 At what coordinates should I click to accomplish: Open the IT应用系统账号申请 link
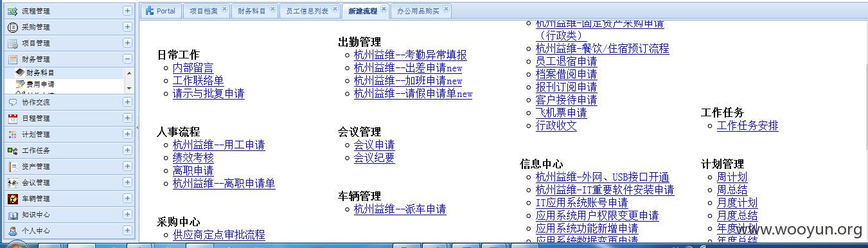tap(581, 202)
